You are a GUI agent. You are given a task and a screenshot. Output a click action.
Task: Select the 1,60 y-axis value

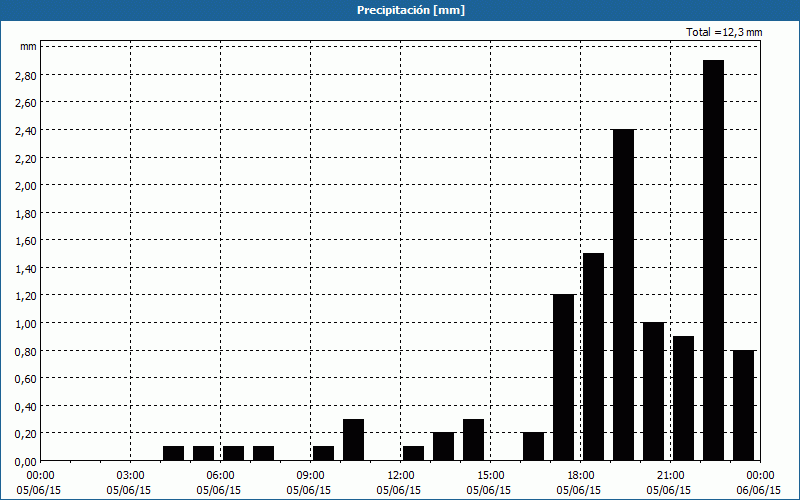click(26, 240)
